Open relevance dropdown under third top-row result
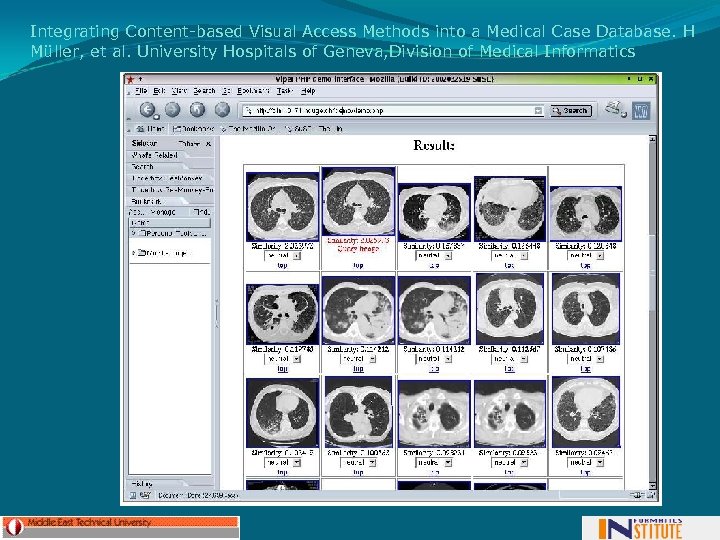The height and width of the screenshot is (540, 720). pos(434,256)
